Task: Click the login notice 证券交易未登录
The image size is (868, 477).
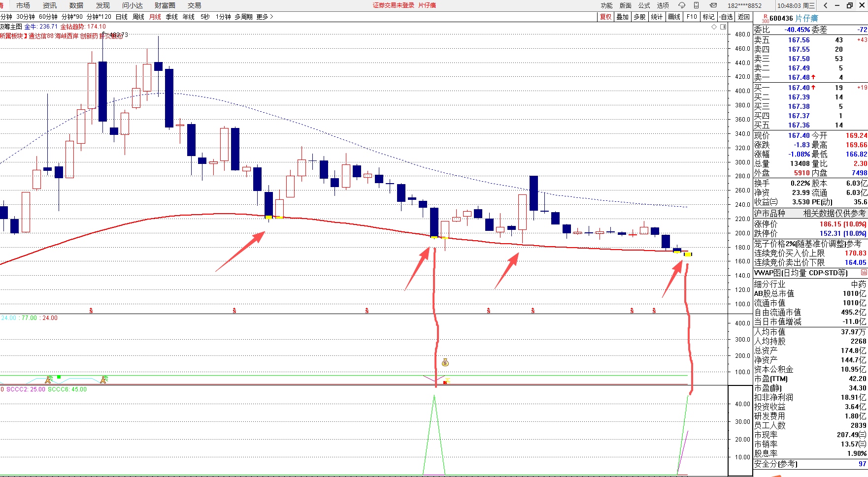Action: coord(394,5)
